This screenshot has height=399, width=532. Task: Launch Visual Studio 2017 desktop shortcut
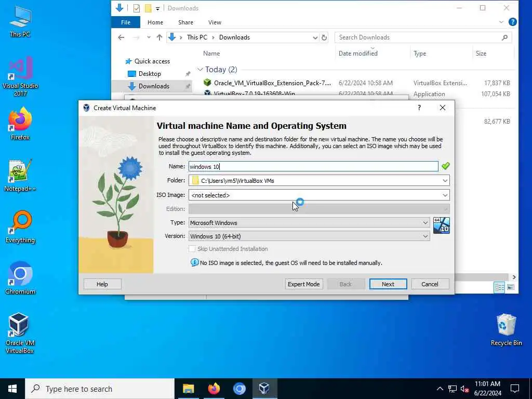tap(20, 76)
